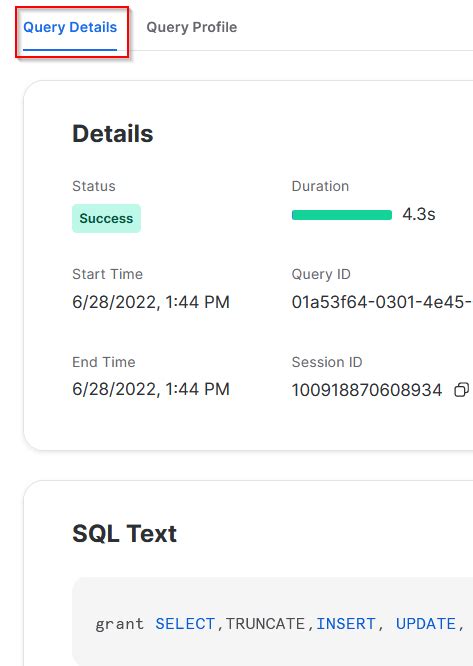Click the 4.3s duration value
This screenshot has height=666, width=473.
click(x=419, y=214)
